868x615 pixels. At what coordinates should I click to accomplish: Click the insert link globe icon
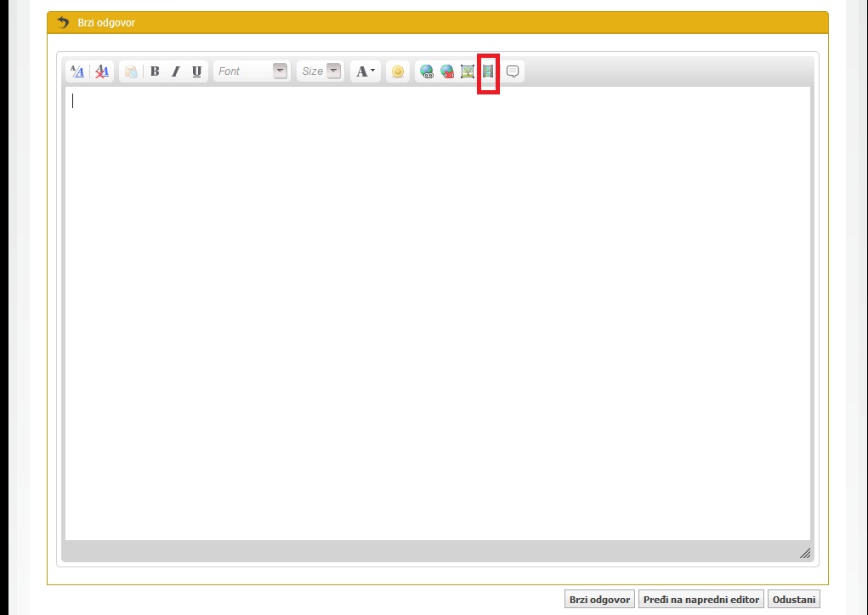point(427,71)
